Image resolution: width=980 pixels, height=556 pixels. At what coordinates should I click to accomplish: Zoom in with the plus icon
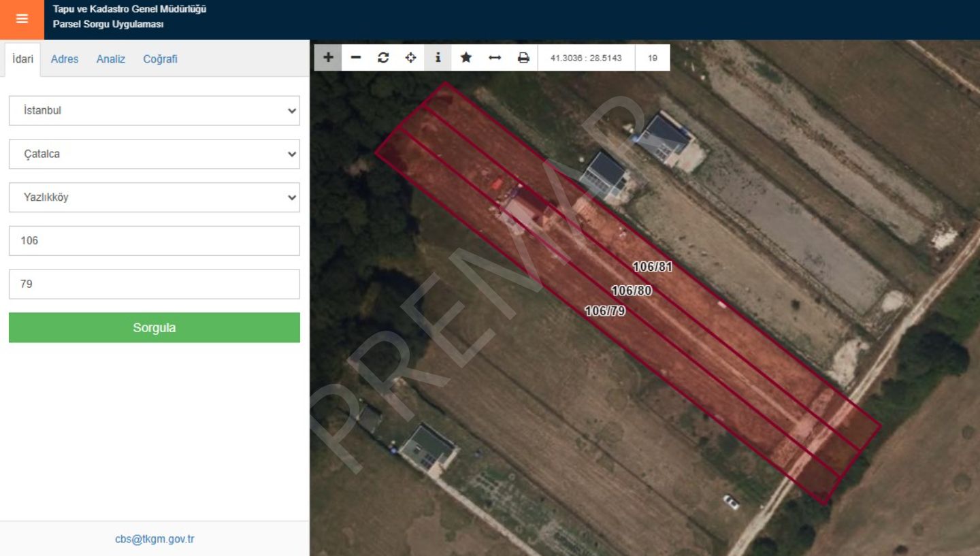click(328, 58)
